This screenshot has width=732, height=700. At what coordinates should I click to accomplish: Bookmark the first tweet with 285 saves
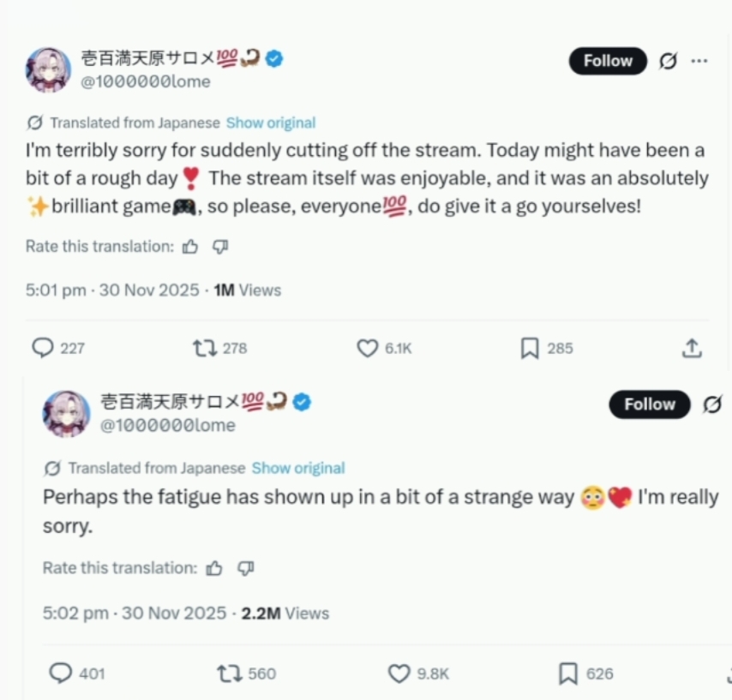coord(530,349)
